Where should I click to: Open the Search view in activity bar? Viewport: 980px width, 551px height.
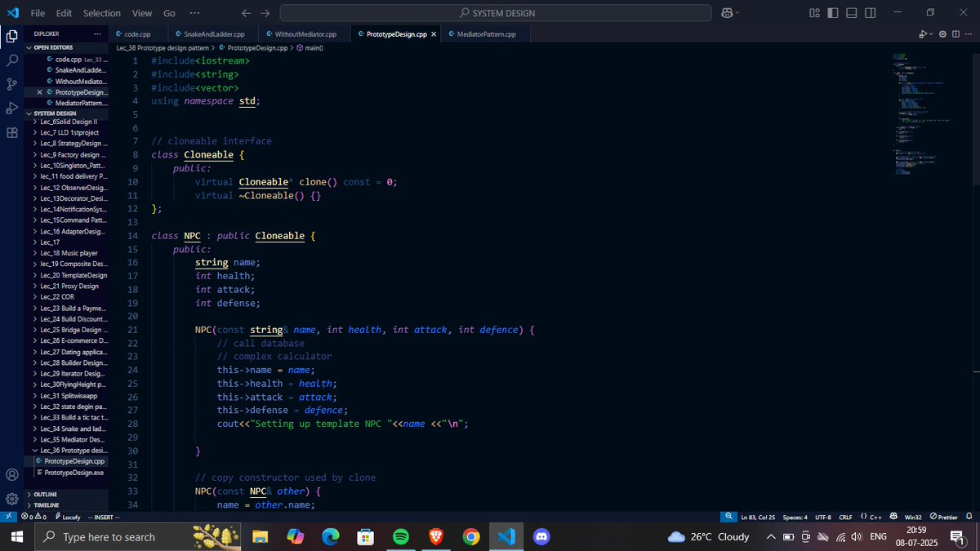pos(11,60)
